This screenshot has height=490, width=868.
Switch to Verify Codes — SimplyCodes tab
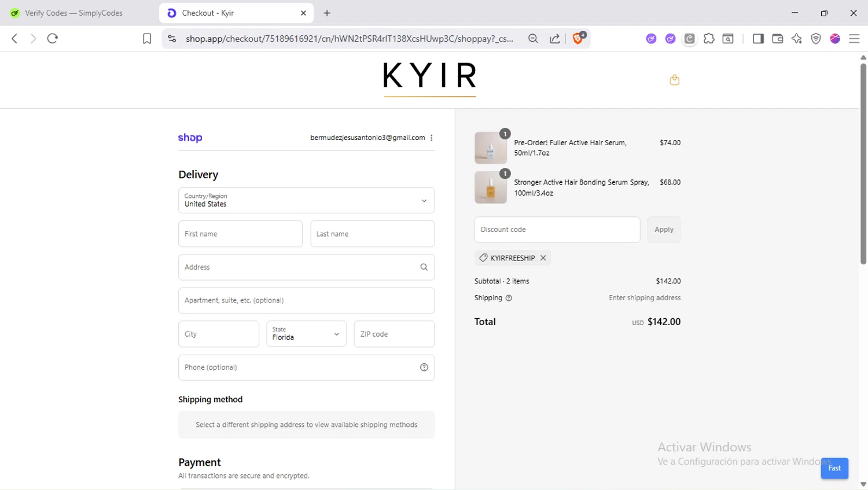pos(75,13)
